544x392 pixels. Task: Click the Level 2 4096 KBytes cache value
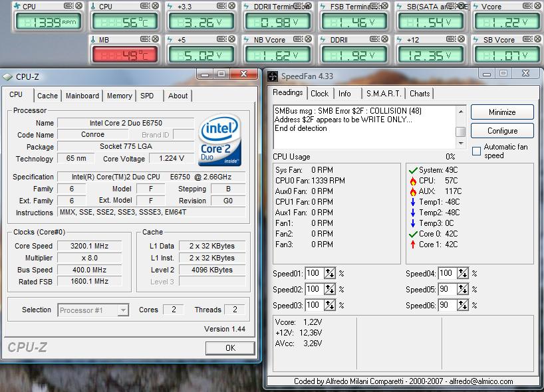tap(212, 270)
